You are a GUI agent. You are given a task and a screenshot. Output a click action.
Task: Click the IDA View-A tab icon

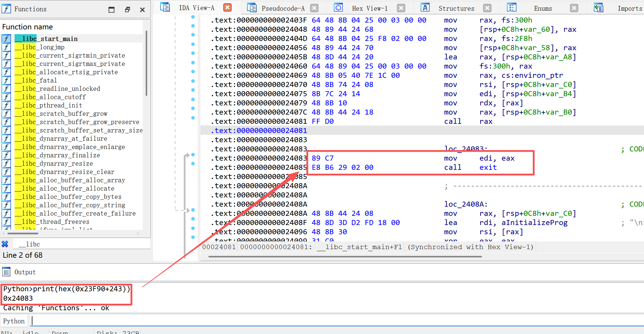pyautogui.click(x=165, y=7)
